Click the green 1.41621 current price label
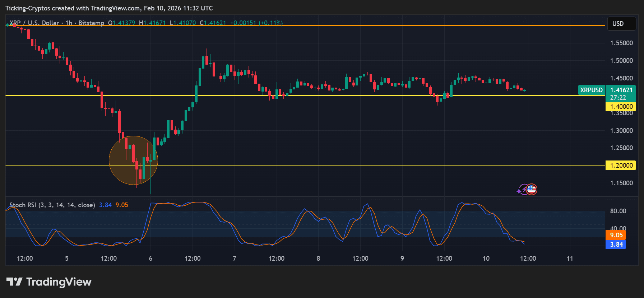This screenshot has width=644, height=298. [621, 90]
